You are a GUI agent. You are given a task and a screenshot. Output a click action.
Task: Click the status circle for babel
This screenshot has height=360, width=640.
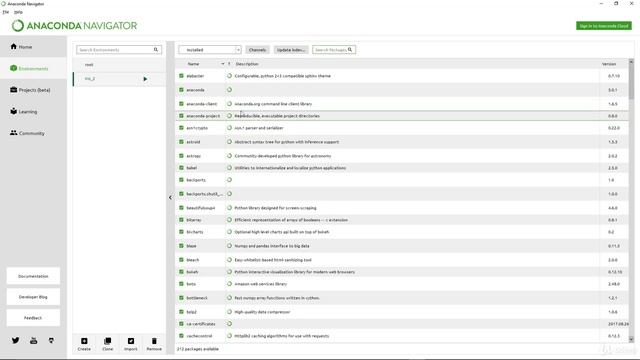click(x=229, y=168)
